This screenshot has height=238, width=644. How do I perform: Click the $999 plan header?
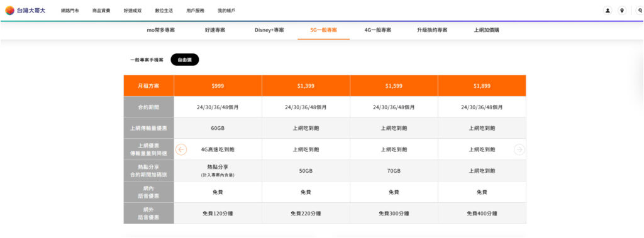(218, 86)
